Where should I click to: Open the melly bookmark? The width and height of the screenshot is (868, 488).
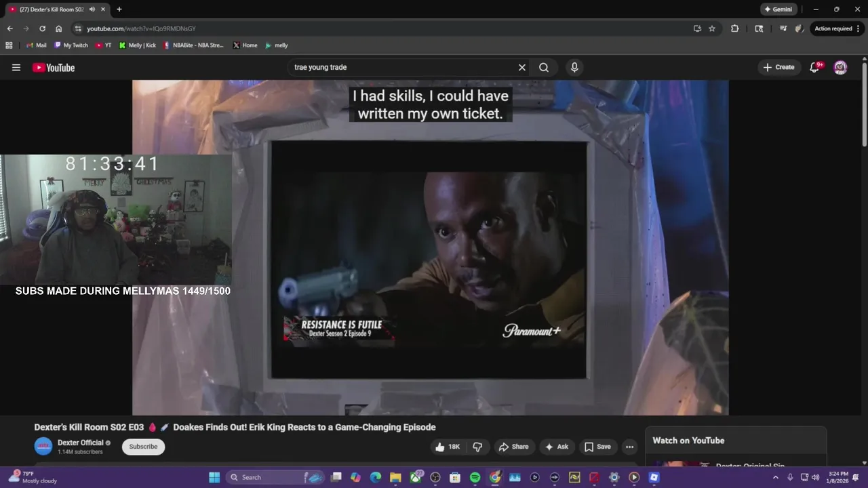coord(277,45)
